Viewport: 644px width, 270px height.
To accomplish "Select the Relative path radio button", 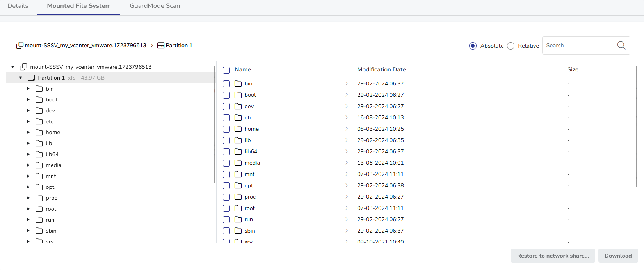I will pos(511,46).
